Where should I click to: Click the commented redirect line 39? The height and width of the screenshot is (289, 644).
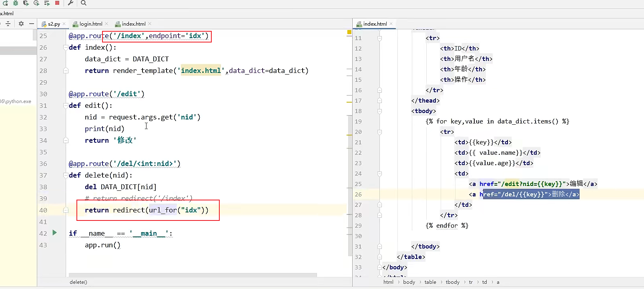138,198
